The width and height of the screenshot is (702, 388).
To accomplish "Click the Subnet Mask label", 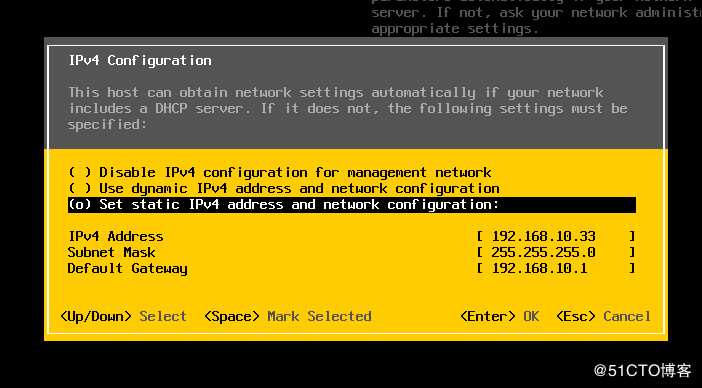I will pos(111,252).
